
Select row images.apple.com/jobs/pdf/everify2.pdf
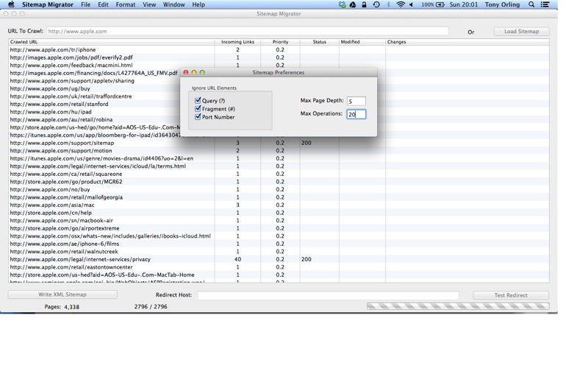click(x=279, y=57)
